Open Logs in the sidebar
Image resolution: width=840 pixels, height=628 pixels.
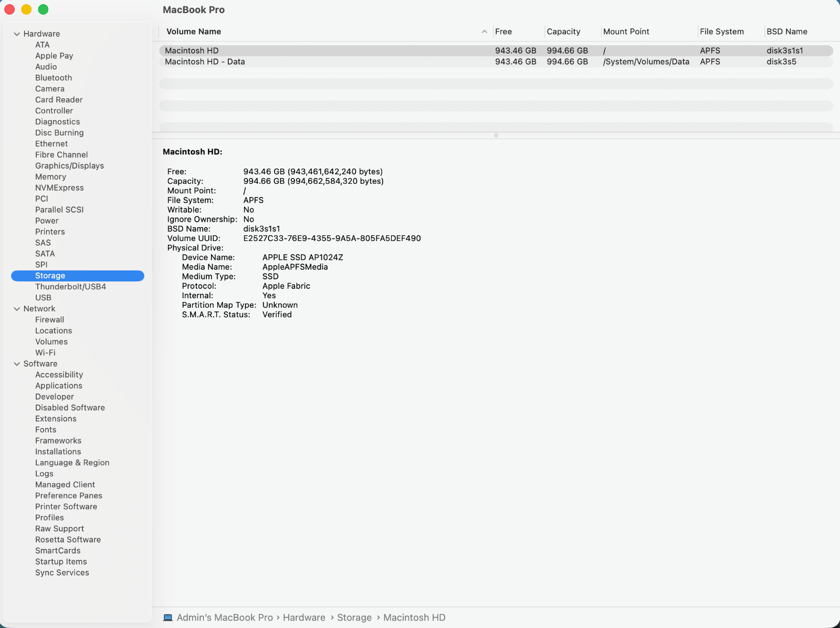pyautogui.click(x=44, y=475)
